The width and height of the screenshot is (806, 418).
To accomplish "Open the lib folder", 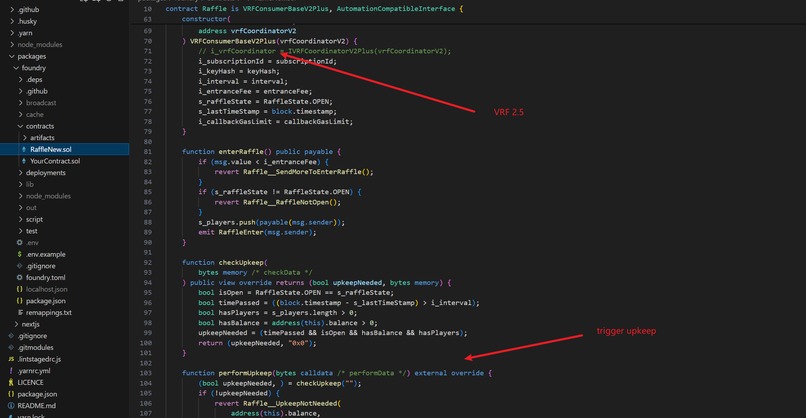I will point(29,185).
